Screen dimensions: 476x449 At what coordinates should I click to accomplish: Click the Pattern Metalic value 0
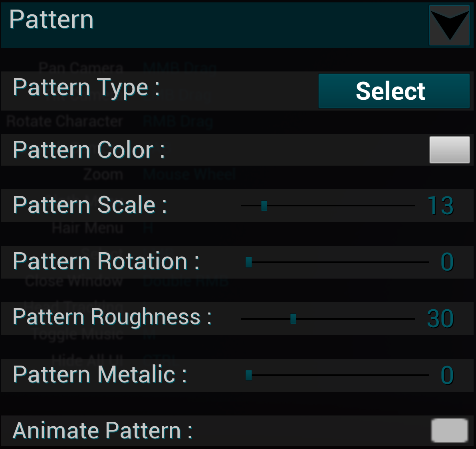[x=447, y=376]
